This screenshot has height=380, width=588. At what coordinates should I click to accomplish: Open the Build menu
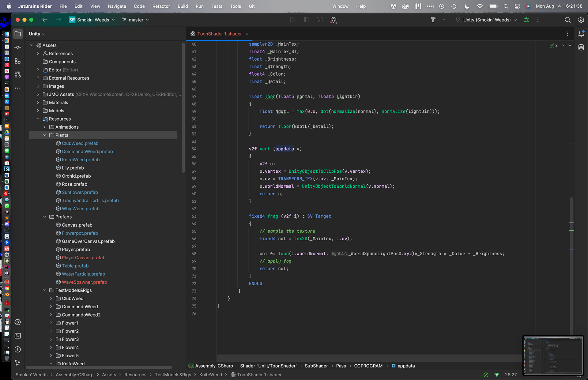point(183,6)
